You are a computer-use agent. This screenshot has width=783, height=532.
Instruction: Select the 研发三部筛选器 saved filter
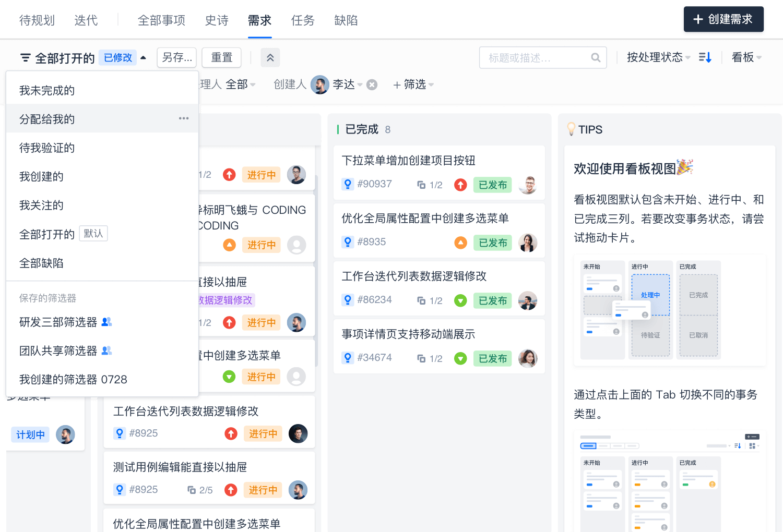(58, 322)
